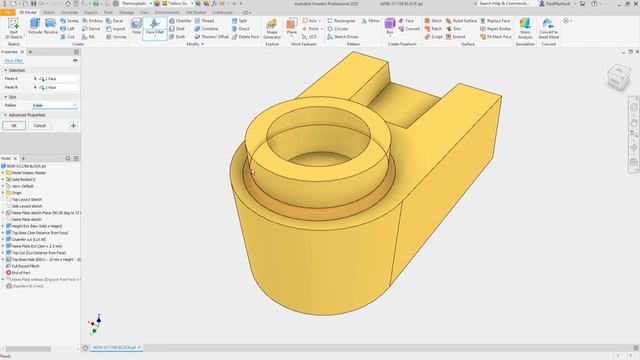Click the Faces A selection field
The image size is (640, 360).
click(x=55, y=79)
